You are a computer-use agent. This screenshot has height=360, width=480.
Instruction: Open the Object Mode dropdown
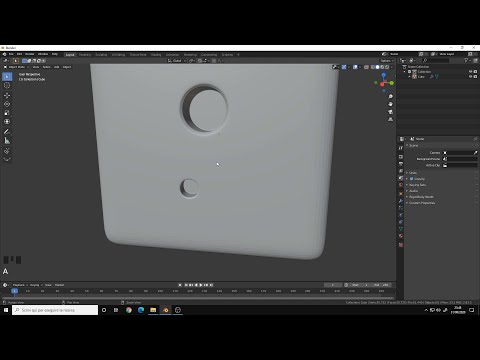tap(16, 67)
